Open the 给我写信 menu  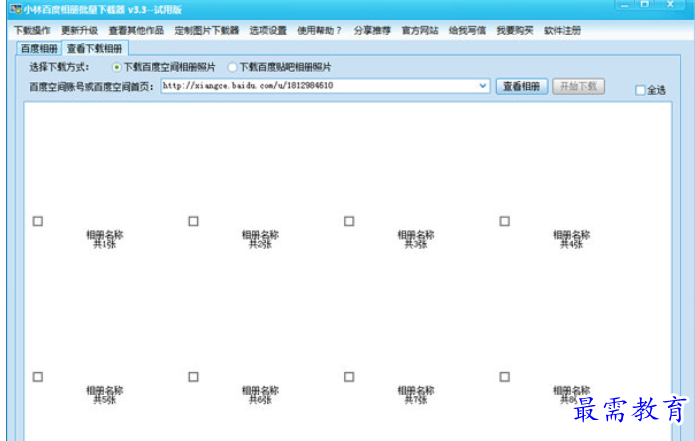click(467, 31)
